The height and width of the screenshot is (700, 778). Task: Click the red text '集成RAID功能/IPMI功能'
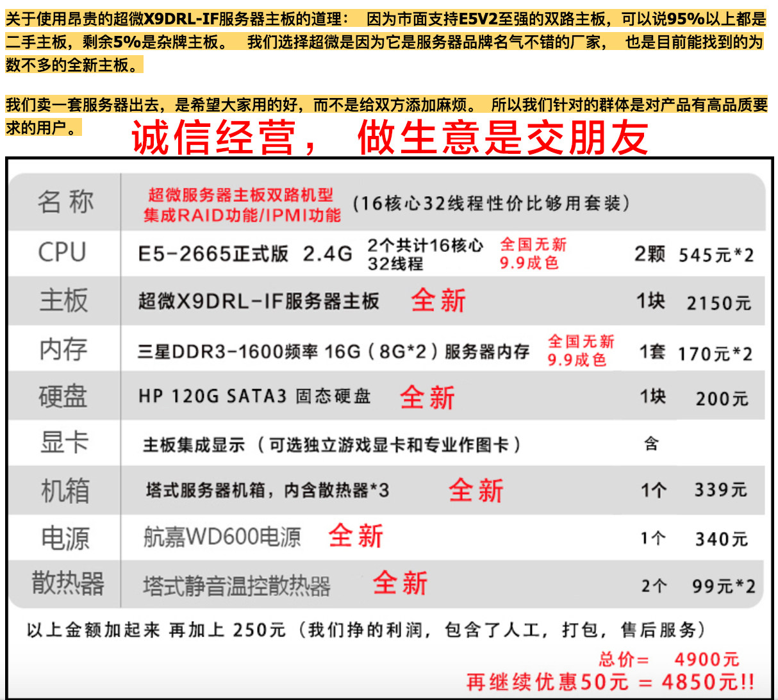(x=242, y=215)
